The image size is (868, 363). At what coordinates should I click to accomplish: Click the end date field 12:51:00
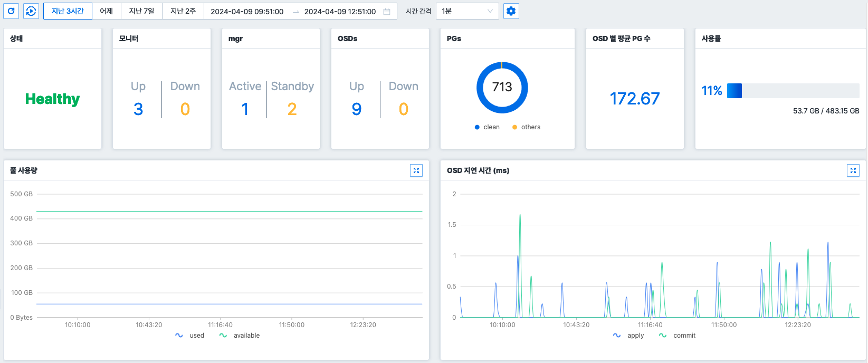(x=340, y=12)
